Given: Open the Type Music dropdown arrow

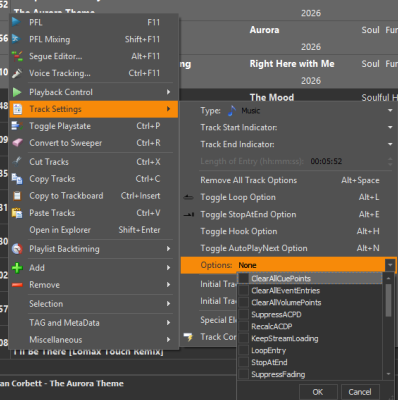Looking at the screenshot, I should (x=390, y=110).
